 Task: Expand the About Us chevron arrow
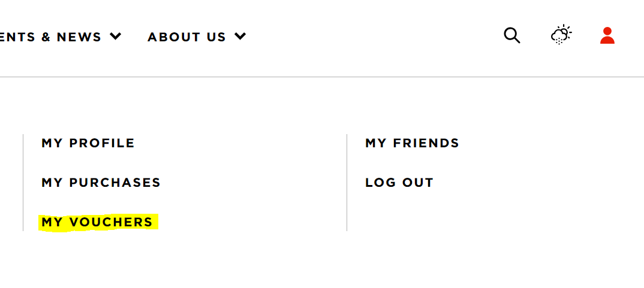pos(240,37)
